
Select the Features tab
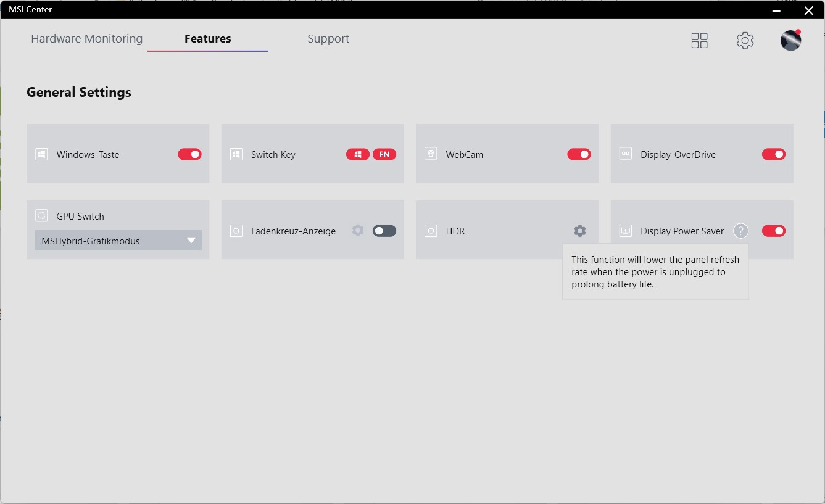pos(208,38)
